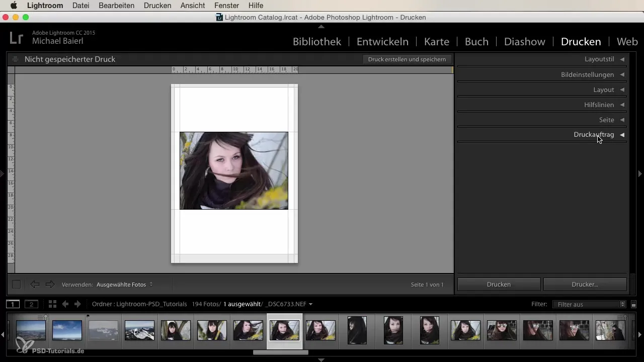Switch to the Diashow module
This screenshot has height=362, width=644.
525,42
